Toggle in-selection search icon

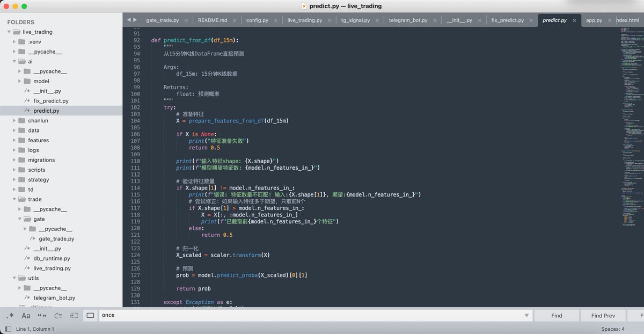coord(74,316)
